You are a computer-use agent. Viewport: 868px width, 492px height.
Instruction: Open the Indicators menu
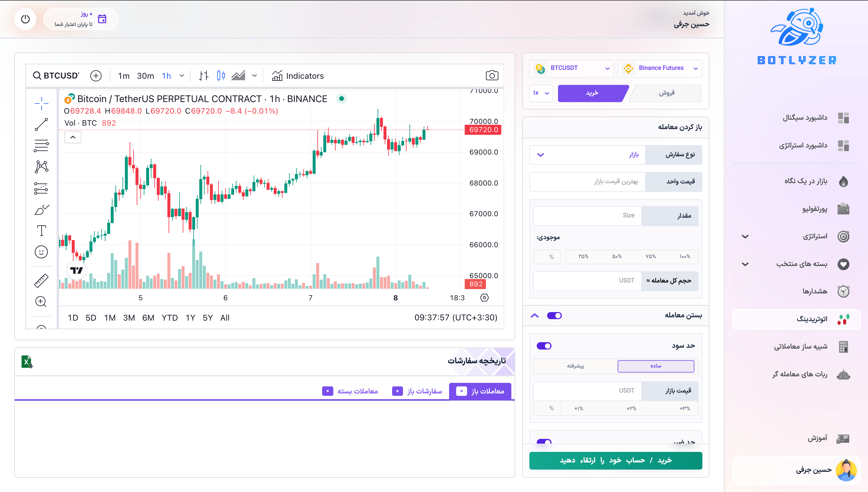coord(298,76)
